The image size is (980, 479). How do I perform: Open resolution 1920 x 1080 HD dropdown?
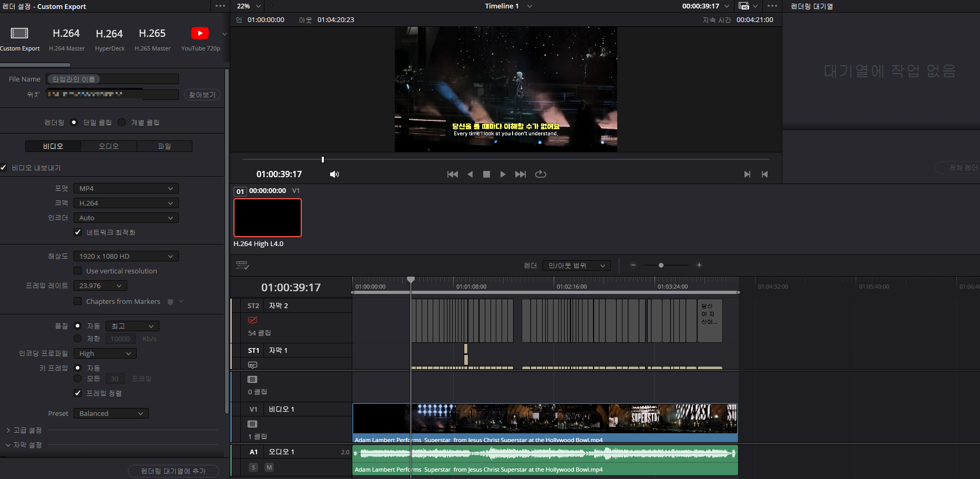tap(126, 256)
